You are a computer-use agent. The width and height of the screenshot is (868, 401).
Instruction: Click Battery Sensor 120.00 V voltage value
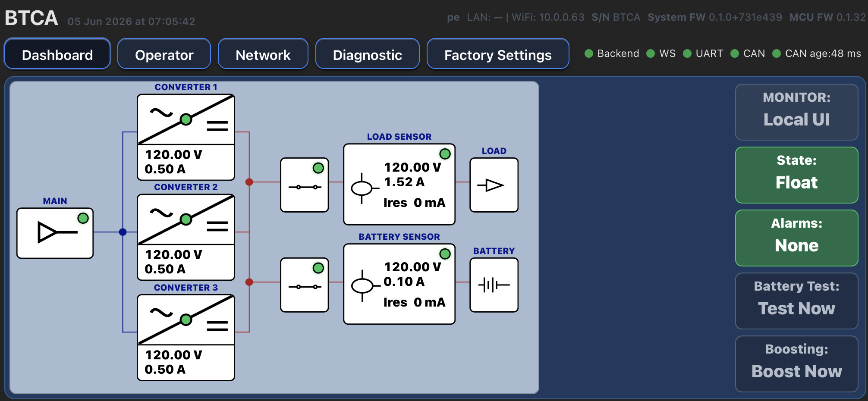412,267
